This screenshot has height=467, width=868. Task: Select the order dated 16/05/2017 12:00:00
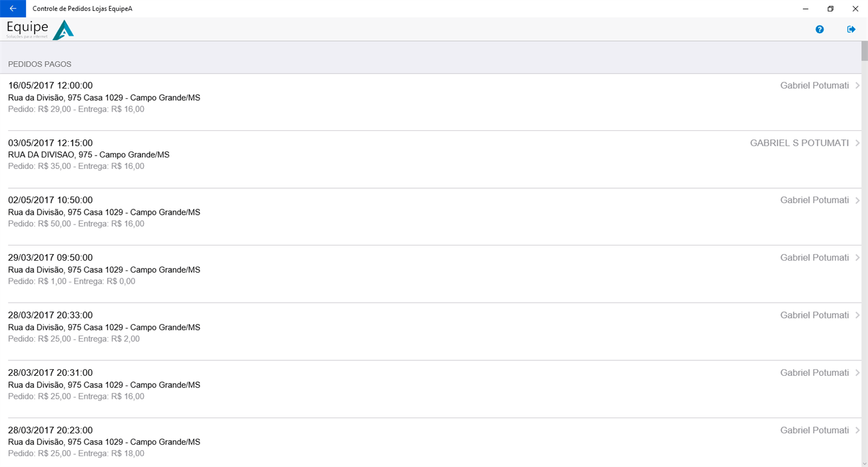[x=51, y=86]
